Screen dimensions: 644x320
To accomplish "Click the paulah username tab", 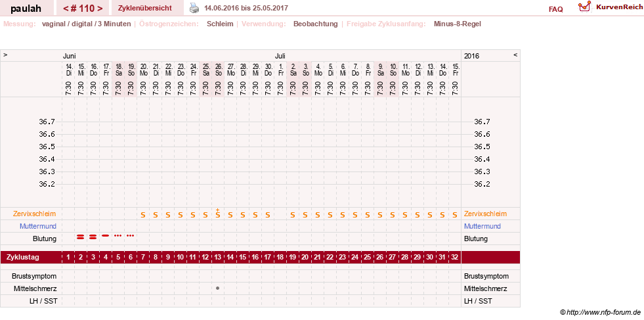I will (27, 8).
